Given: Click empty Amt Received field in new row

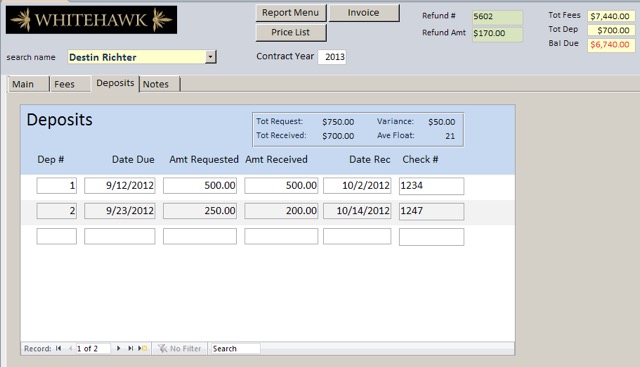Looking at the screenshot, I should [x=281, y=236].
